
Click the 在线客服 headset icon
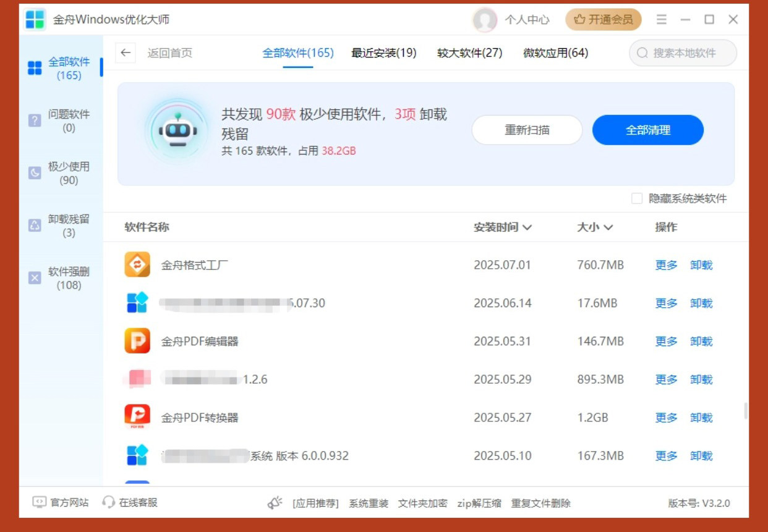[109, 502]
